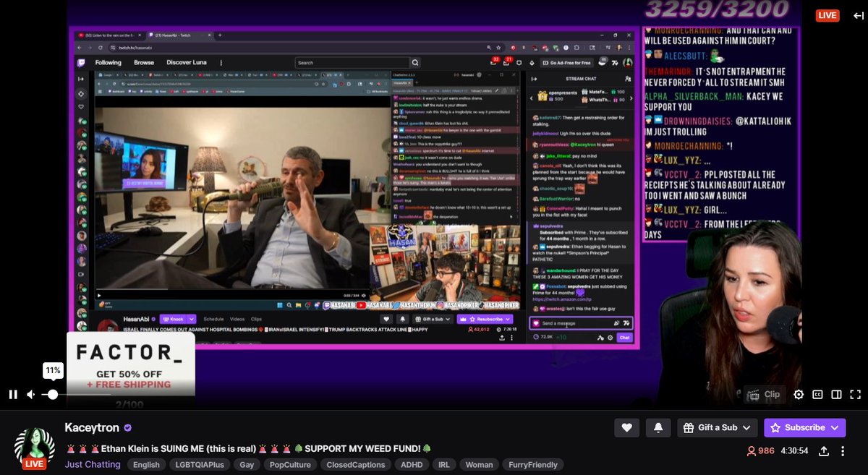Screen dimensions: 868x475
Task: Click the 4:30:54 stream uptime
Action: [796, 451]
